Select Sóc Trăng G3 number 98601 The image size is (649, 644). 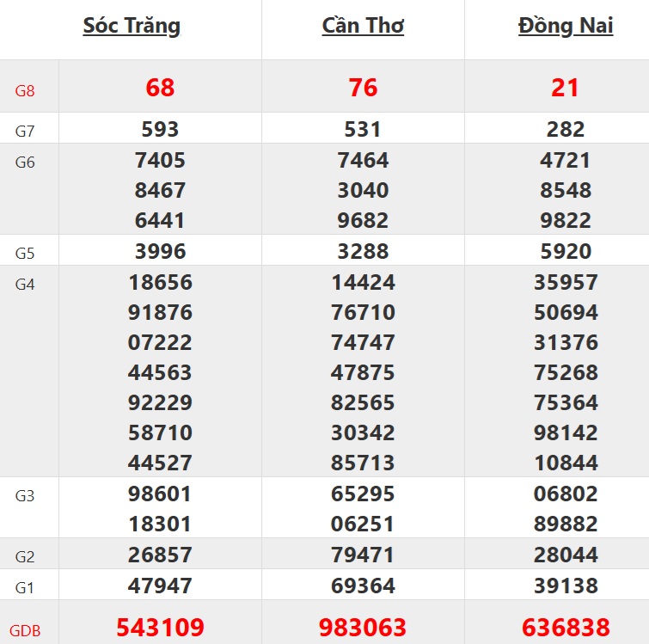(x=160, y=494)
